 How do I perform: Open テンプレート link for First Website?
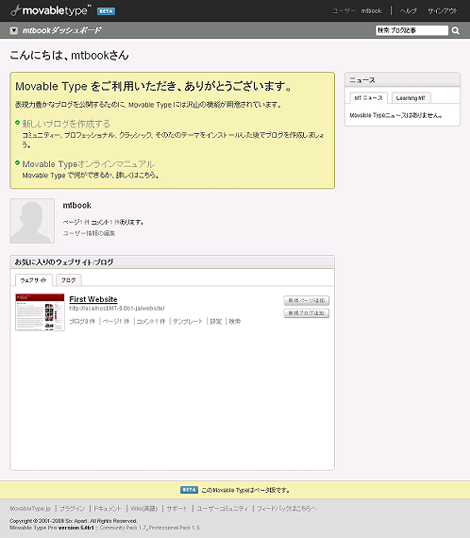187,321
